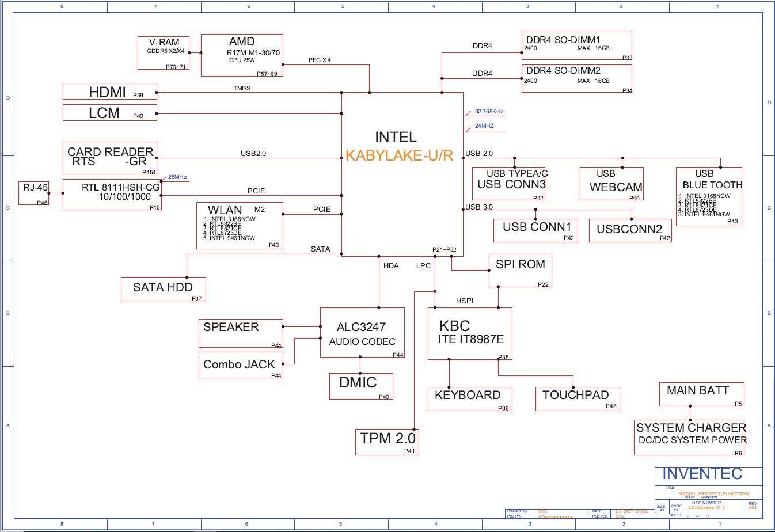Select the USBCONN2 block
Image resolution: width=775 pixels, height=532 pixels.
630,230
